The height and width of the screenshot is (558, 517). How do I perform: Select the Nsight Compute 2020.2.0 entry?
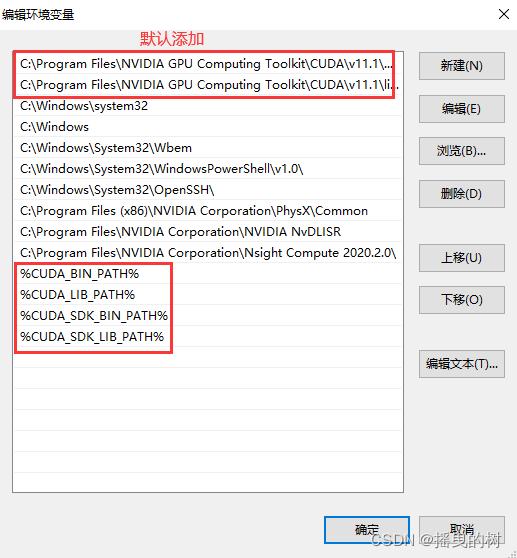click(x=208, y=253)
